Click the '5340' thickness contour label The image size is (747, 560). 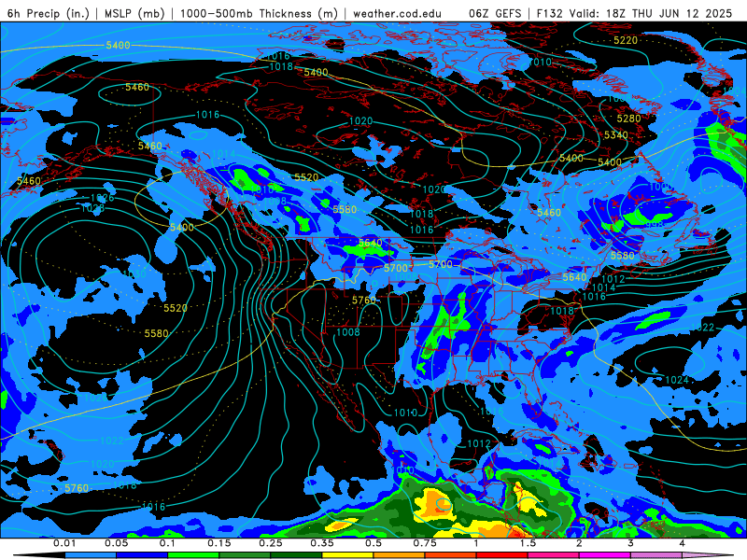tap(616, 135)
